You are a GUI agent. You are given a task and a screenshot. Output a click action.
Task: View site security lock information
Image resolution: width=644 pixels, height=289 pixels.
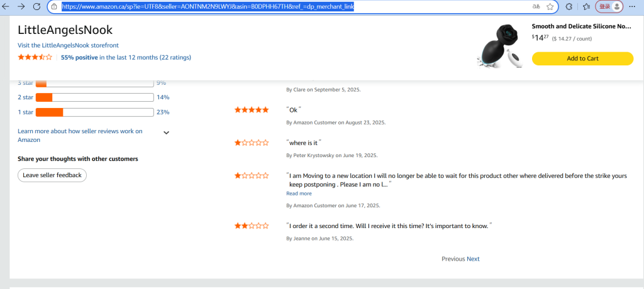(54, 6)
